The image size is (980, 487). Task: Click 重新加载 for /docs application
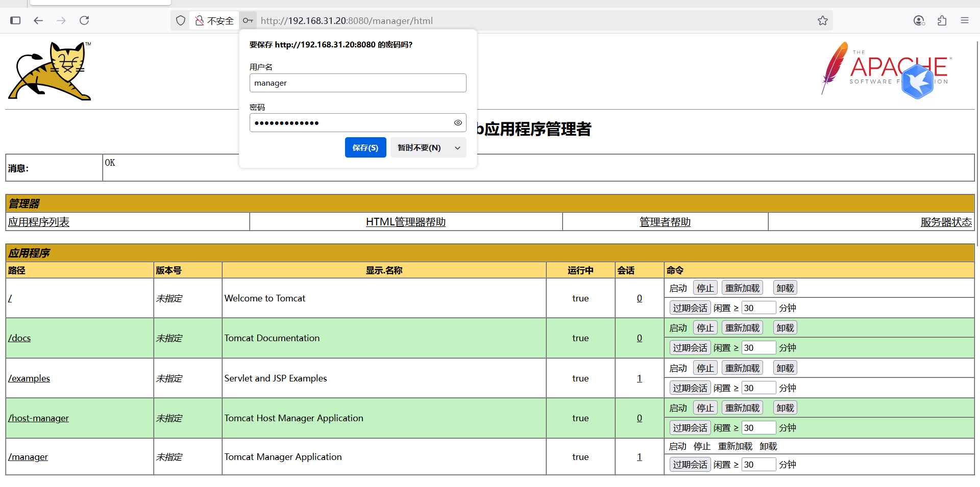coord(743,328)
